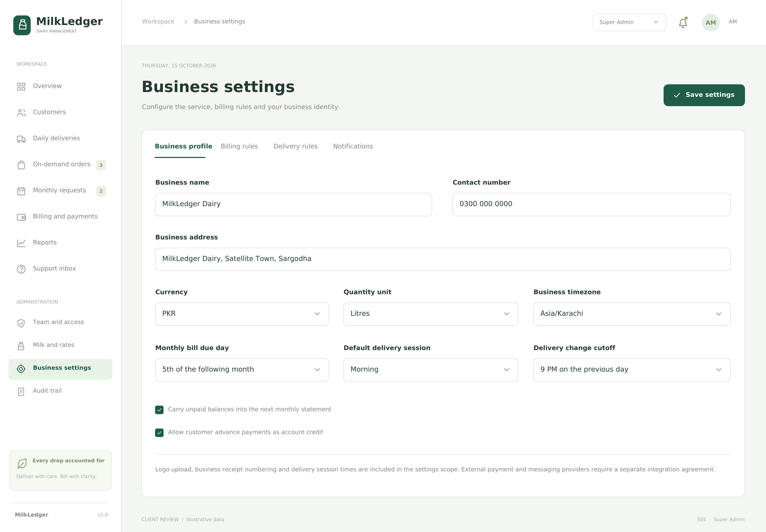Click the Team and access shield icon

[21, 323]
